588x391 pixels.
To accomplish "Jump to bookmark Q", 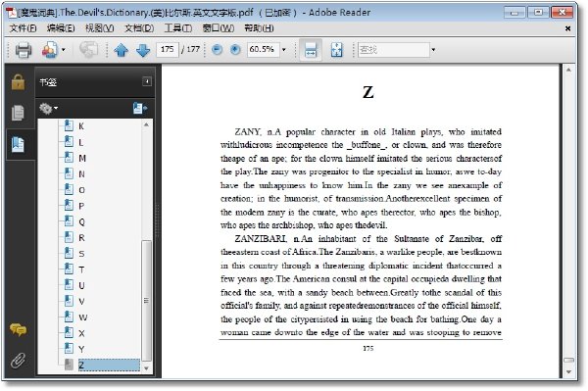I will [x=81, y=221].
